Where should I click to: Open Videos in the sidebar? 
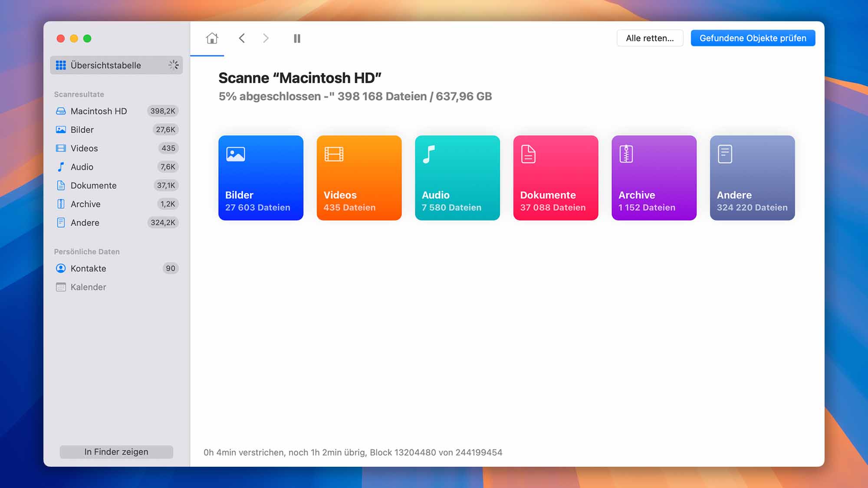116,148
